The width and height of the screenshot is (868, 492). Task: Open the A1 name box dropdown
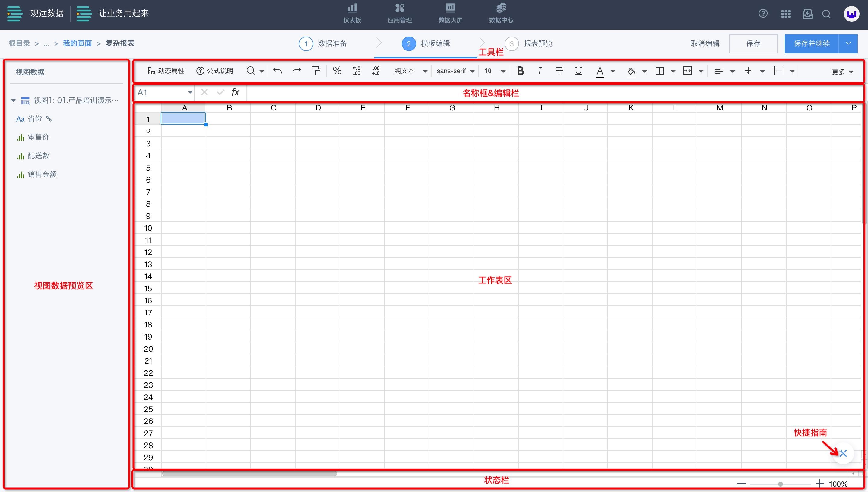(x=190, y=93)
